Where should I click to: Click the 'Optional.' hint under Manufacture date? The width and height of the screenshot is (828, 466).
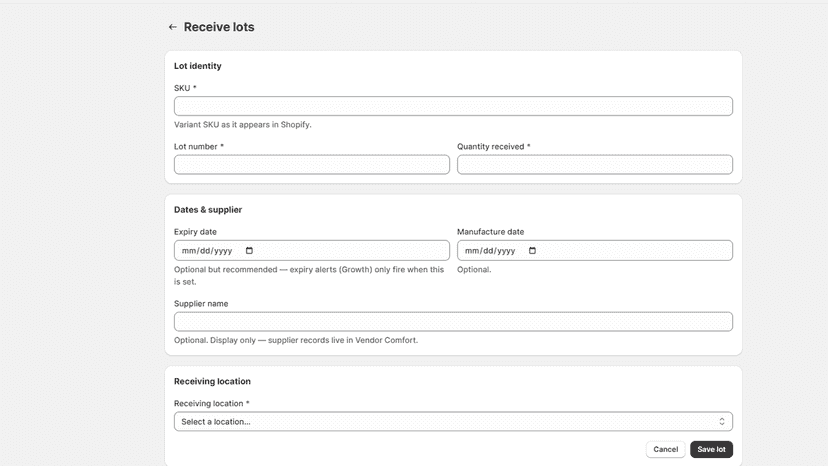[x=474, y=269]
